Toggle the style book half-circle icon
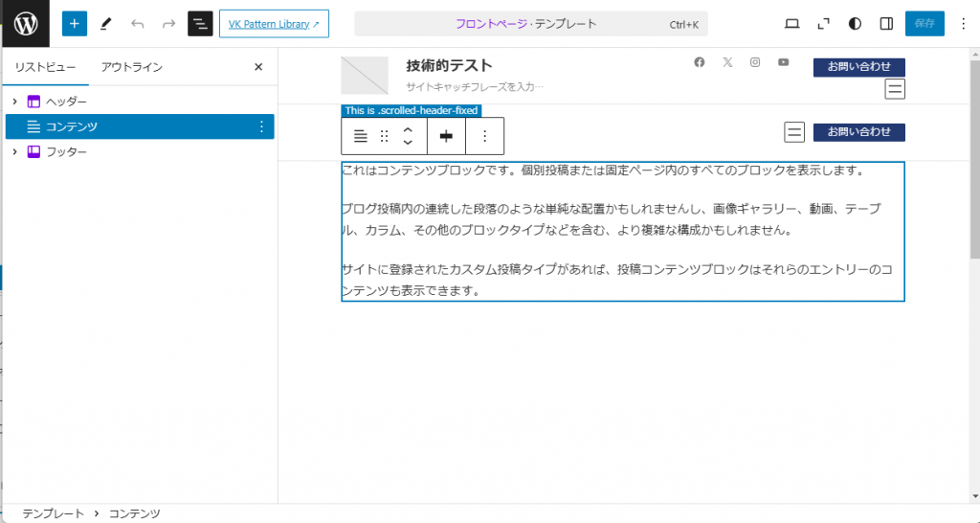Viewport: 980px width, 523px height. (855, 24)
